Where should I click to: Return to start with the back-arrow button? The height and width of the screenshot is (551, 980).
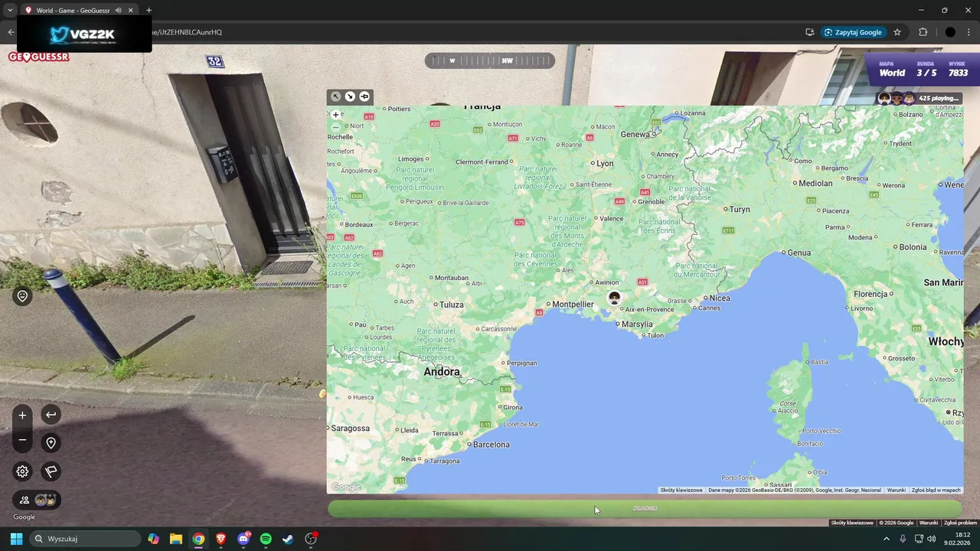pos(51,415)
